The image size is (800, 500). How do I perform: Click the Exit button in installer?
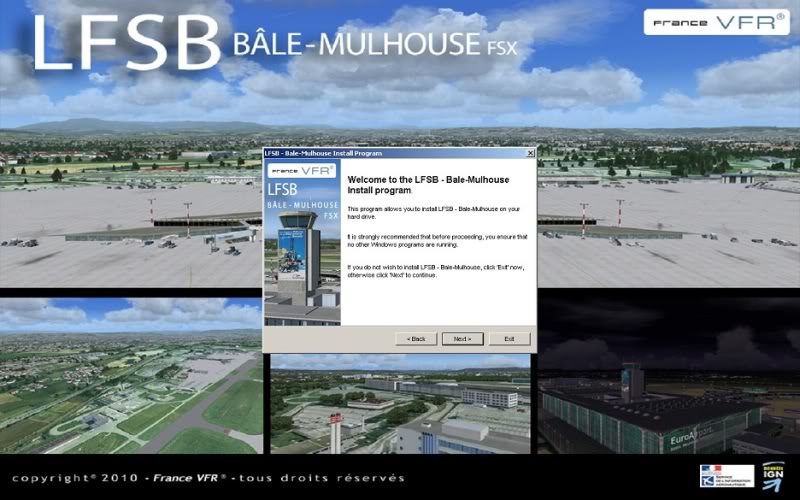click(509, 339)
